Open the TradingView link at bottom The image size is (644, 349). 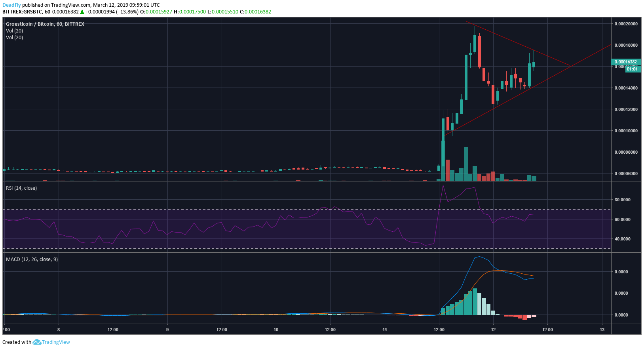pos(56,342)
